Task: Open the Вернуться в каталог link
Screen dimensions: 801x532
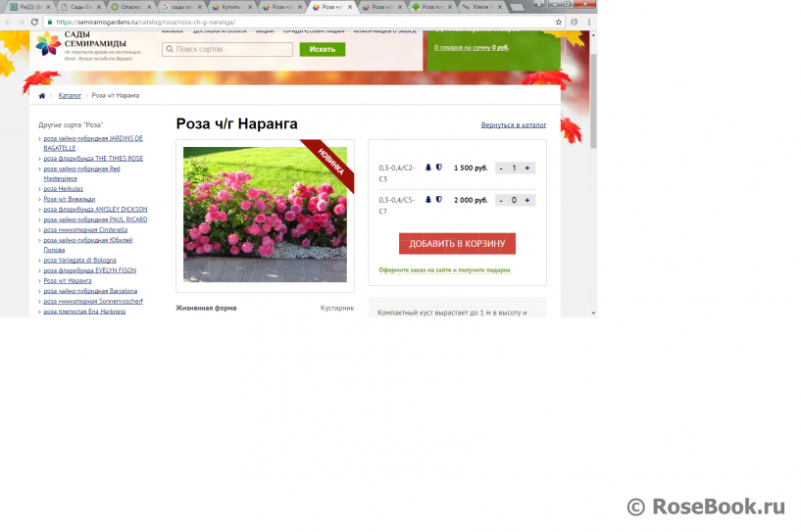Action: click(513, 125)
